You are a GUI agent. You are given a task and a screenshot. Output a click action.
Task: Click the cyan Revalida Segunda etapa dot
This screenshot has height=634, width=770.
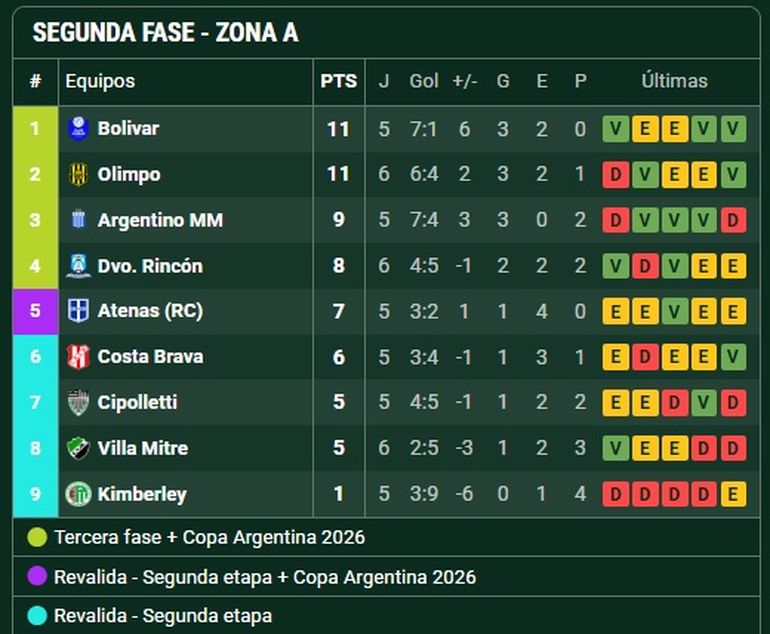tap(37, 615)
